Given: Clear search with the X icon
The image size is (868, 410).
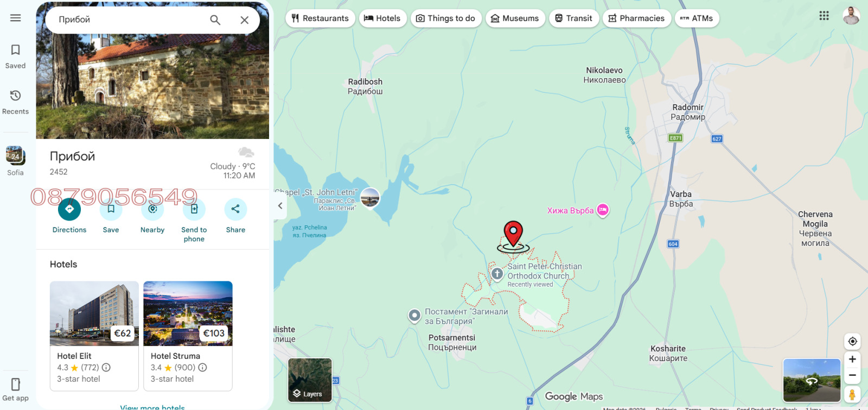Looking at the screenshot, I should click(245, 20).
